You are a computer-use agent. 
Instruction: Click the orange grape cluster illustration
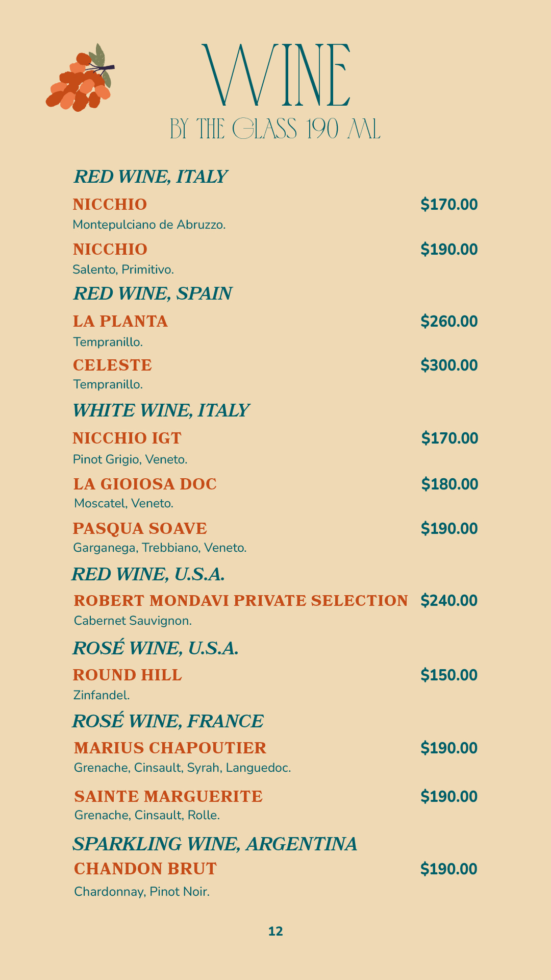click(80, 78)
